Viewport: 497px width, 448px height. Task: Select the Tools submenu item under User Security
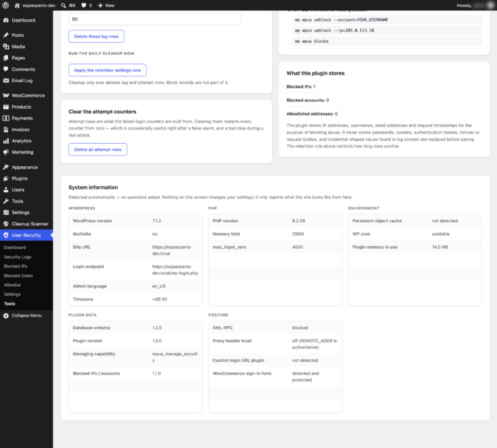point(10,304)
